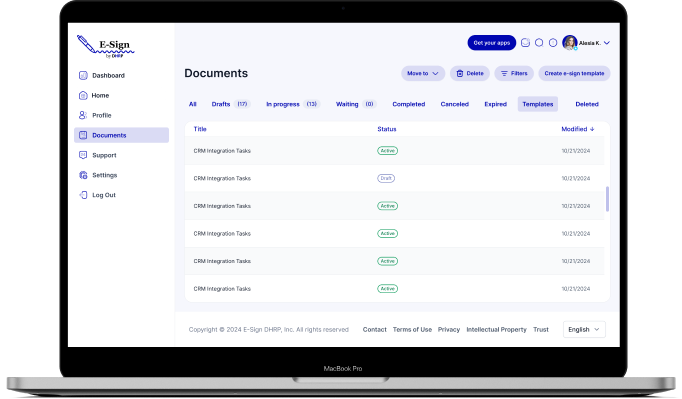Image resolution: width=682 pixels, height=399 pixels.
Task: Switch to the All tab
Action: point(193,104)
